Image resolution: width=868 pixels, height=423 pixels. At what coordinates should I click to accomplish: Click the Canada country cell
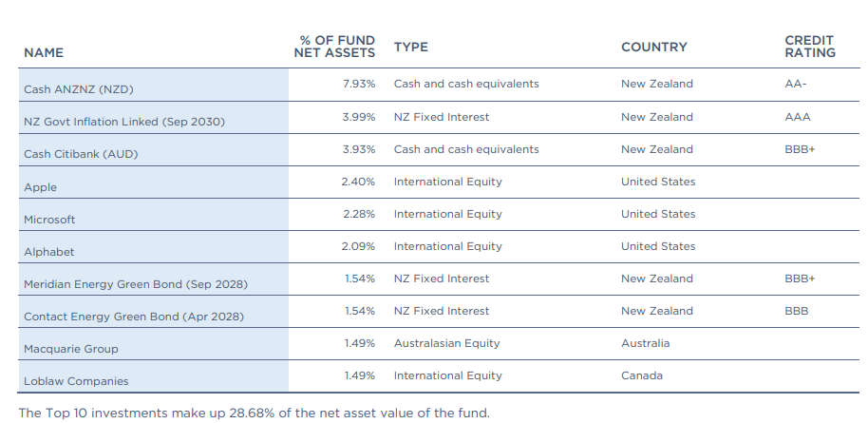[x=642, y=375]
